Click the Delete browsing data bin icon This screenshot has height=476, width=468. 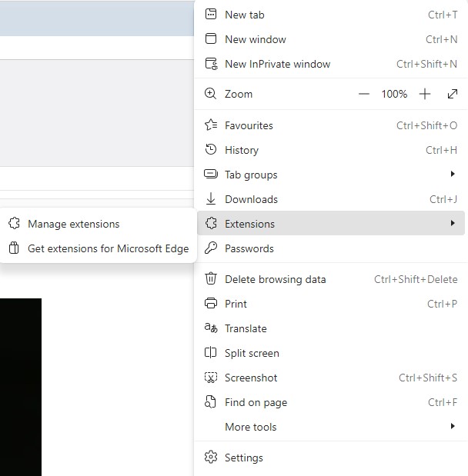tap(210, 279)
